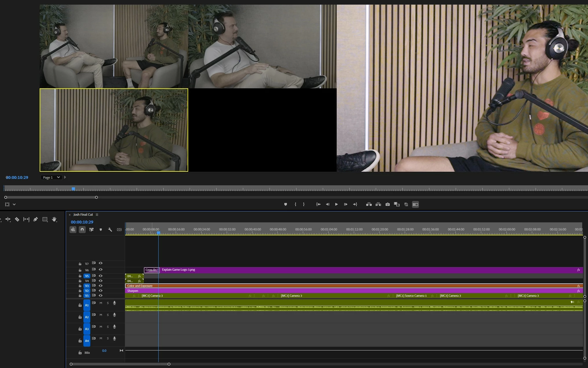Select the Razor tool
The image size is (588, 368).
point(17,219)
